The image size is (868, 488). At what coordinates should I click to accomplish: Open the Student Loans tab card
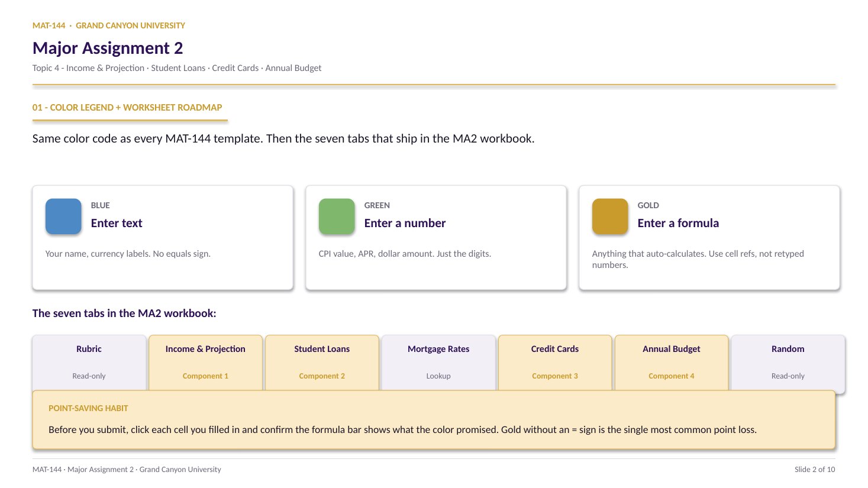click(x=322, y=363)
